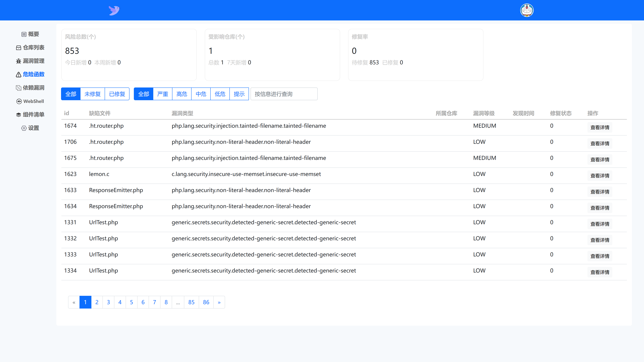Image resolution: width=644 pixels, height=362 pixels.
Task: Go to pagination page 86
Action: [x=206, y=302]
